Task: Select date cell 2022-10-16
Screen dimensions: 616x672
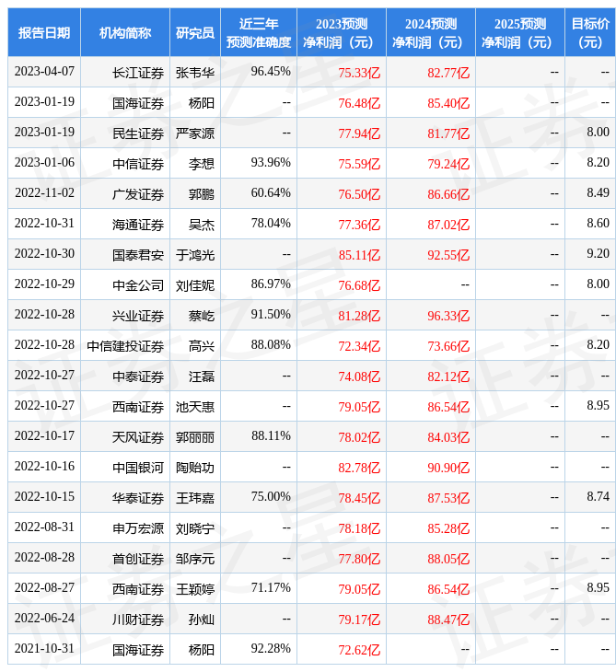Action: [44, 467]
